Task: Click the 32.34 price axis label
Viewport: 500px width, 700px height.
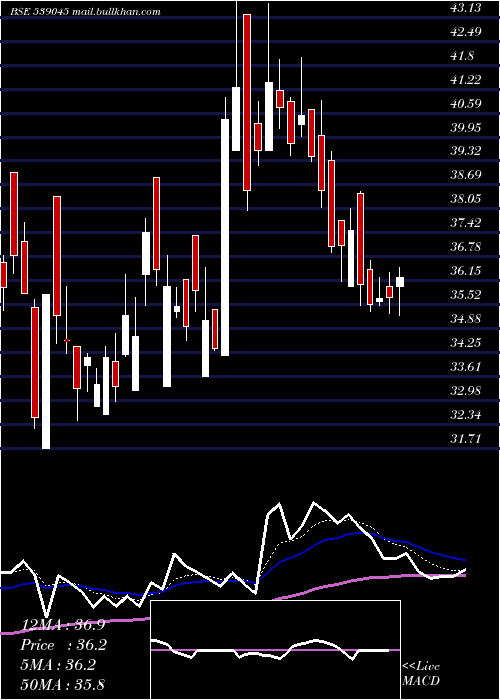Action: point(467,415)
